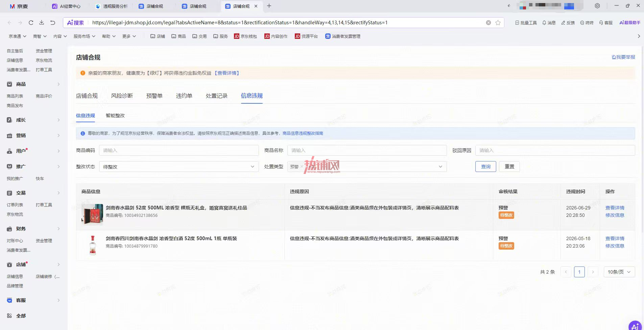The width and height of the screenshot is (644, 330).
Task: Click the 剑南春水晶剑 gift box thumbnail
Action: click(x=92, y=214)
